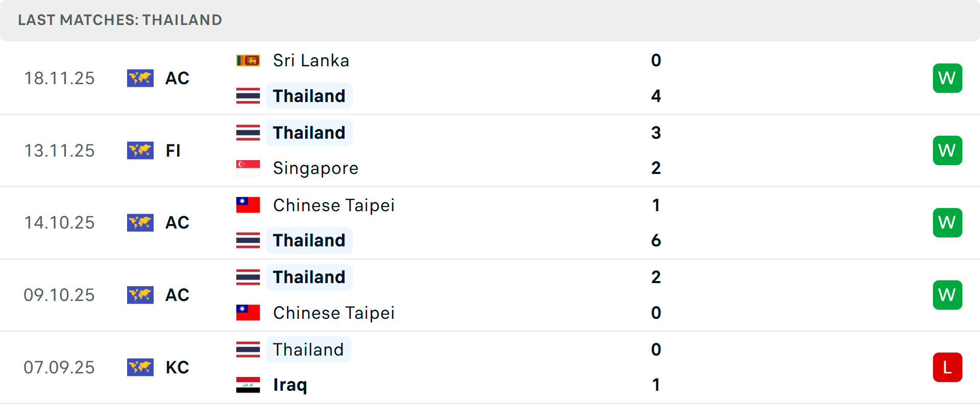This screenshot has width=980, height=404.
Task: Click Chinese Taipei flag in 14.10.25 match
Action: point(248,205)
